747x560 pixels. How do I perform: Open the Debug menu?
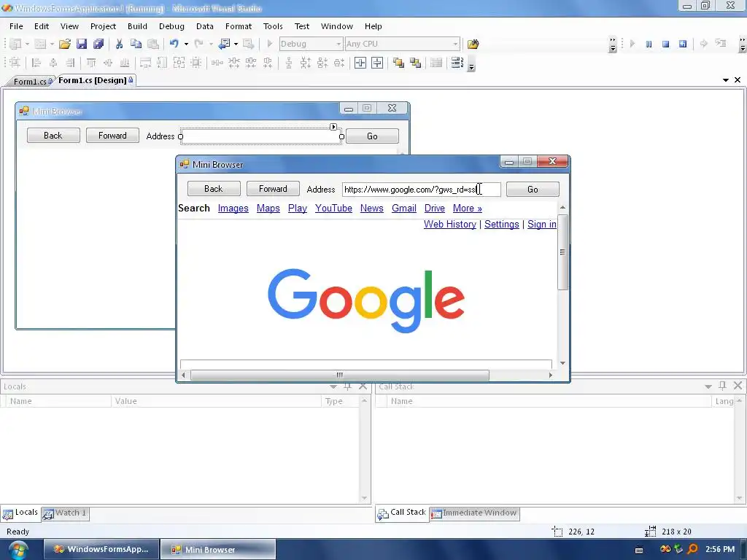tap(171, 26)
